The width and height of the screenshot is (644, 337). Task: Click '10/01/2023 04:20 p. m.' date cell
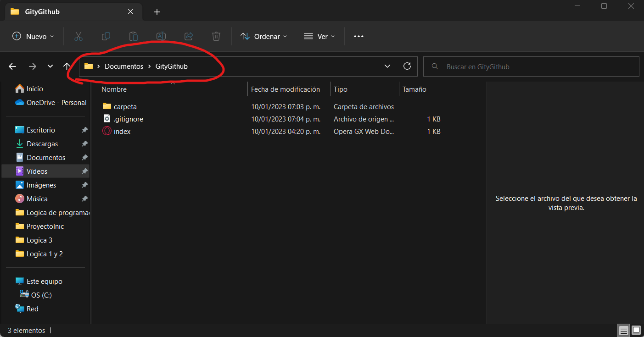(x=286, y=132)
